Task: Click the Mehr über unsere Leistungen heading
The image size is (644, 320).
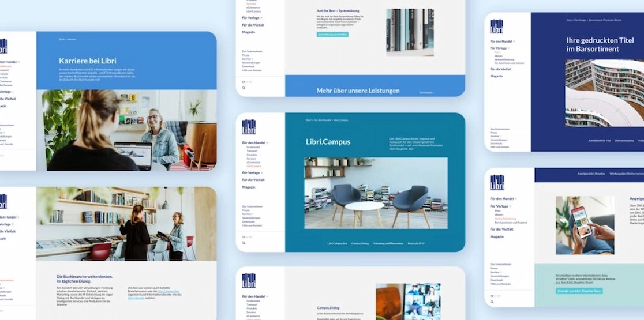Action: click(358, 91)
